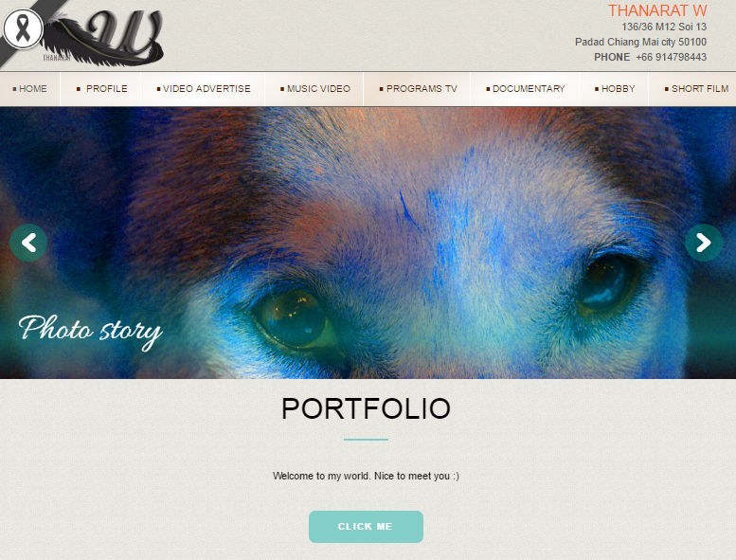736x560 pixels.
Task: Open MUSIC VIDEO section
Action: (315, 89)
